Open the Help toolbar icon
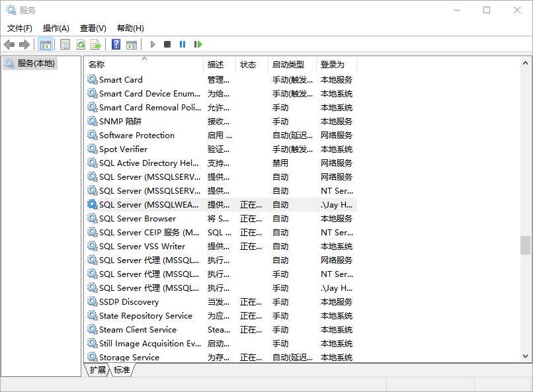The image size is (533, 392). (x=116, y=44)
